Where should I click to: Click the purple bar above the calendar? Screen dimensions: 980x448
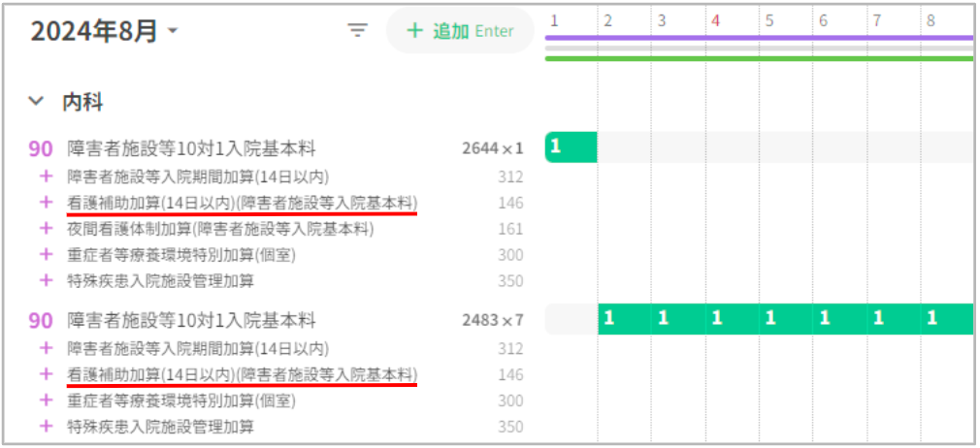click(x=759, y=37)
